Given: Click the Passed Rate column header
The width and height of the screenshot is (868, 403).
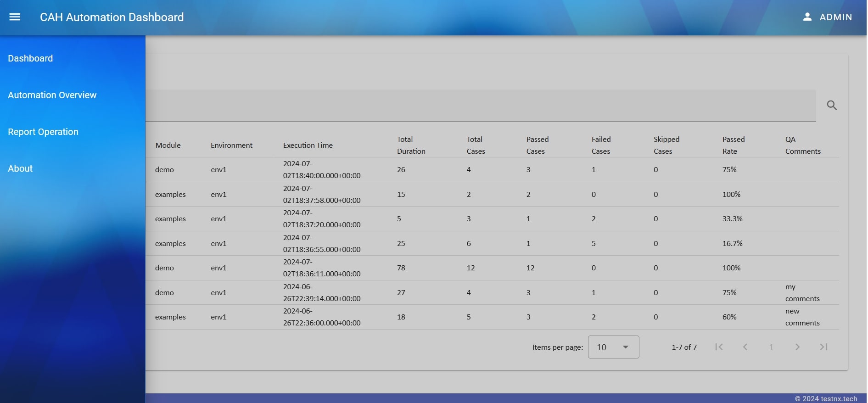Looking at the screenshot, I should 734,145.
